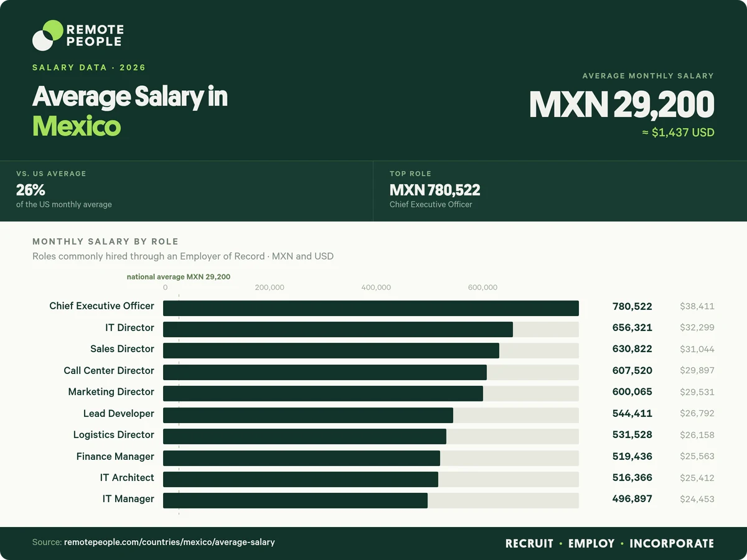747x560 pixels.
Task: Click the 'IT Architect' row label
Action: pyautogui.click(x=127, y=477)
